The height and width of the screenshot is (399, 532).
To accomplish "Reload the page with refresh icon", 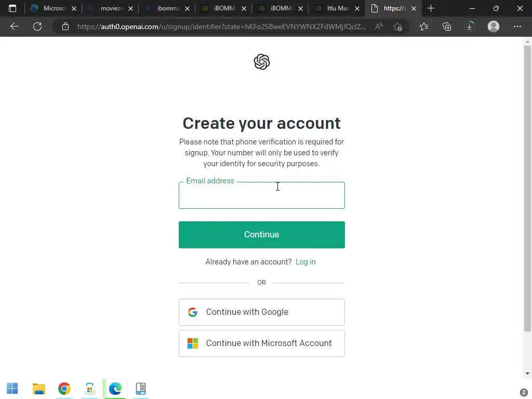I will [x=37, y=26].
